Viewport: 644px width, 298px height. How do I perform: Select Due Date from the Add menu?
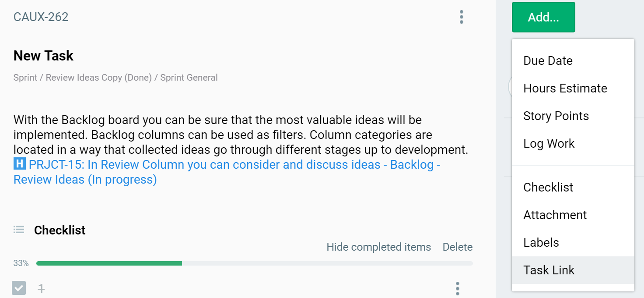point(548,60)
